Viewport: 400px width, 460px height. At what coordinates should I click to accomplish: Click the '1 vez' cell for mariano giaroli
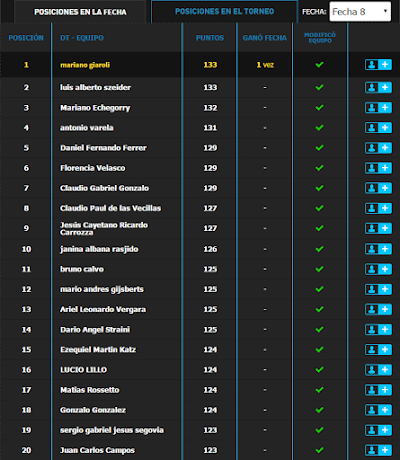(x=265, y=65)
